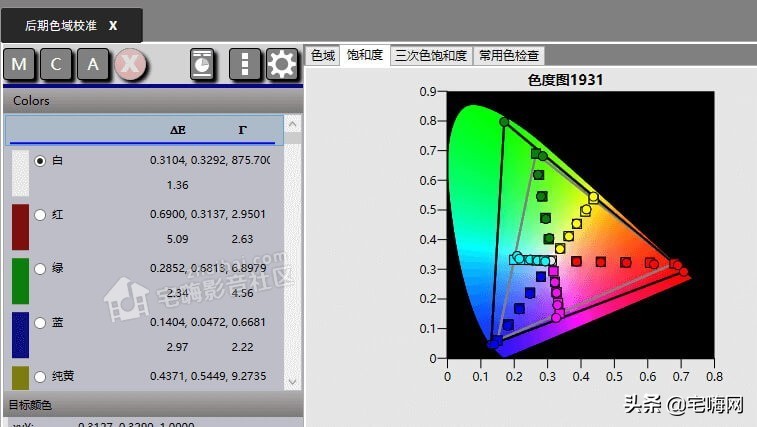757x427 pixels.
Task: Click the topmost green point on chart
Action: click(x=504, y=122)
